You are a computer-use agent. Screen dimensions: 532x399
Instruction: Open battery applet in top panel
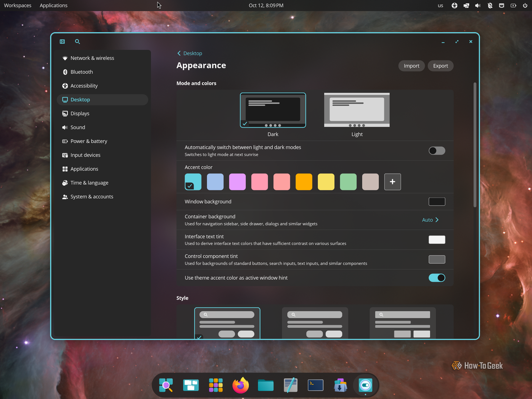click(514, 5)
